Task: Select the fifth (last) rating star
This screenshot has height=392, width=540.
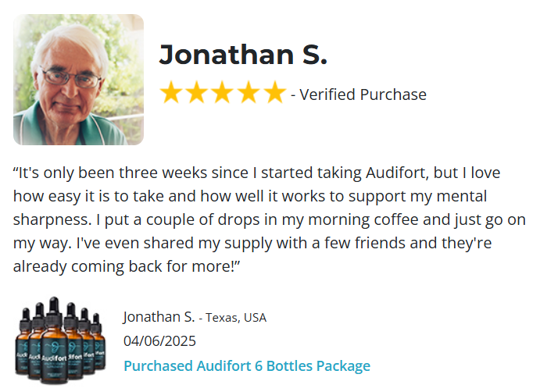Action: tap(274, 94)
